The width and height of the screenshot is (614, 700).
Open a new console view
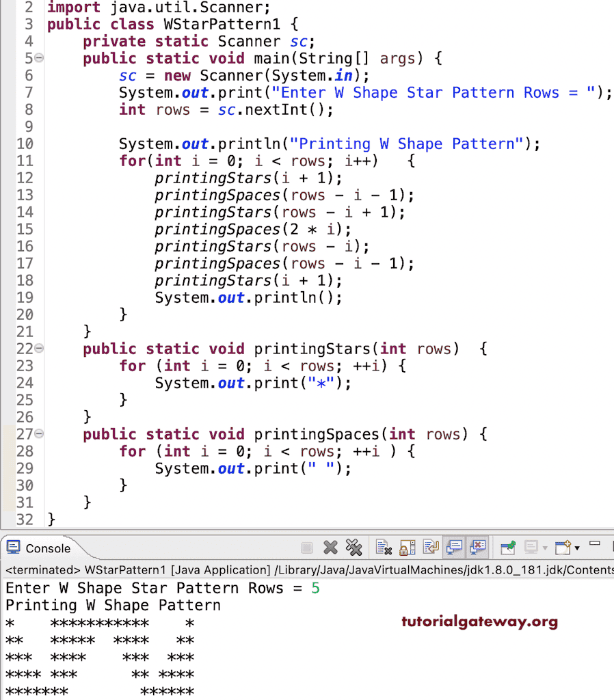click(x=563, y=547)
